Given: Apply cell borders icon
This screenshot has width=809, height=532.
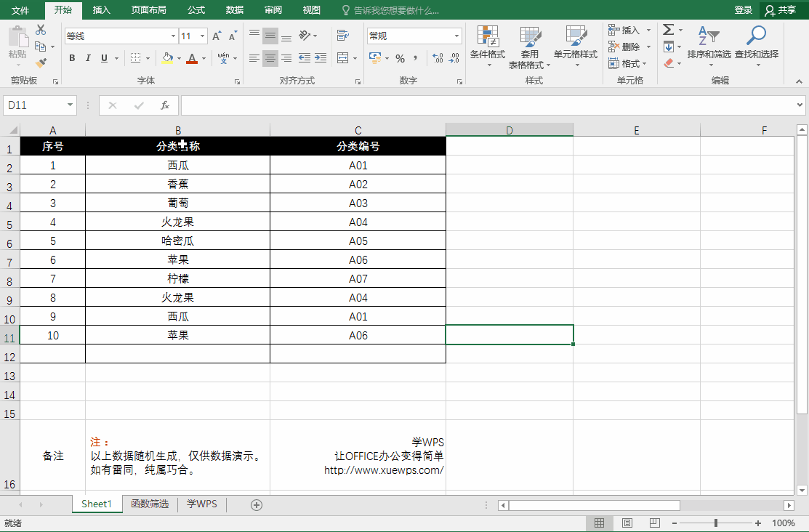Looking at the screenshot, I should coord(136,58).
